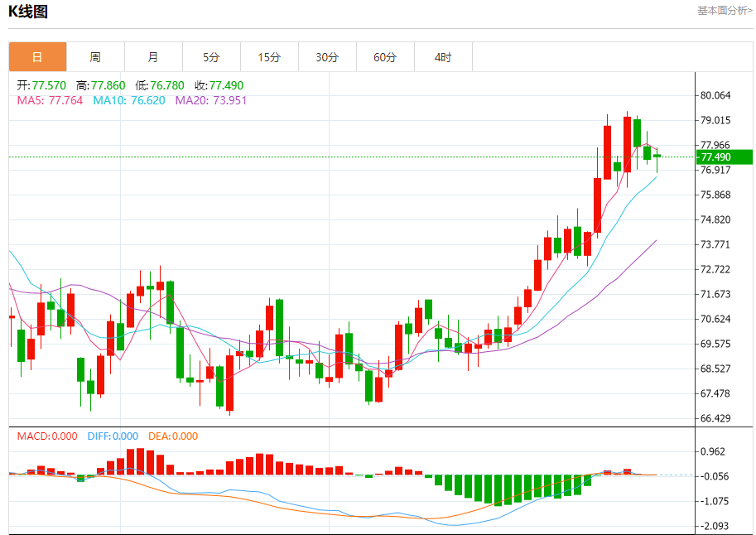Click the 70.624 price axis label
This screenshot has width=756, height=535.
click(x=715, y=319)
